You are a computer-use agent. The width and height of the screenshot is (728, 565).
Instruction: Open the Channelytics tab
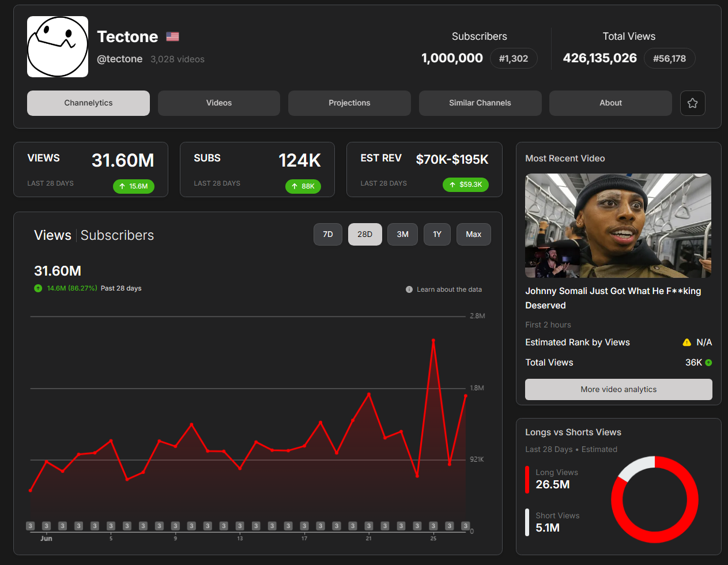(88, 103)
